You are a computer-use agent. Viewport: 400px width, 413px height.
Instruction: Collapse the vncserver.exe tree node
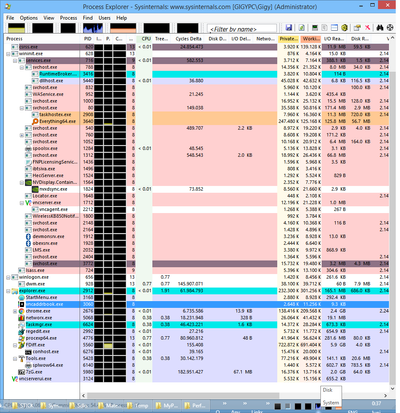22,203
